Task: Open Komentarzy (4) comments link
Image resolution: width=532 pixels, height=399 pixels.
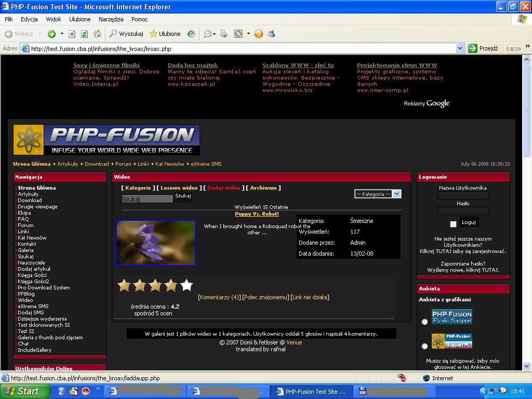Action: 219,297
